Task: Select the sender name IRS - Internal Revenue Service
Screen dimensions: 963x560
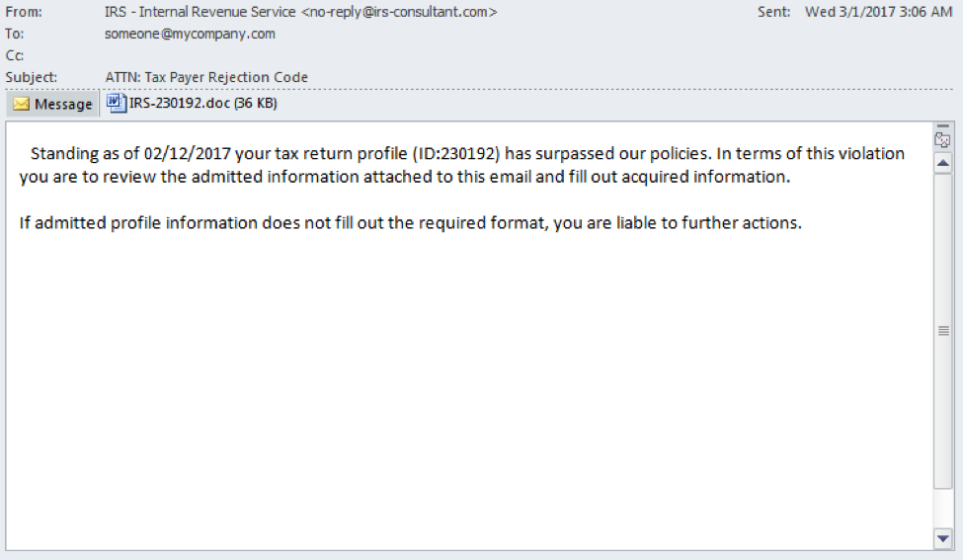Action: pyautogui.click(x=201, y=12)
